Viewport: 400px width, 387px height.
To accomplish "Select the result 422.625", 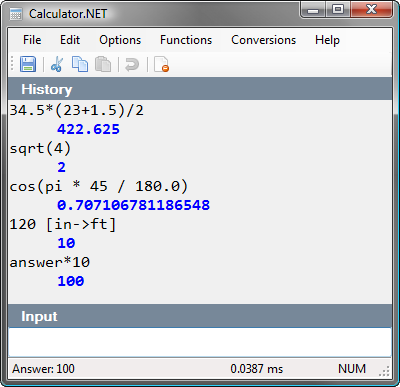I will tap(88, 129).
